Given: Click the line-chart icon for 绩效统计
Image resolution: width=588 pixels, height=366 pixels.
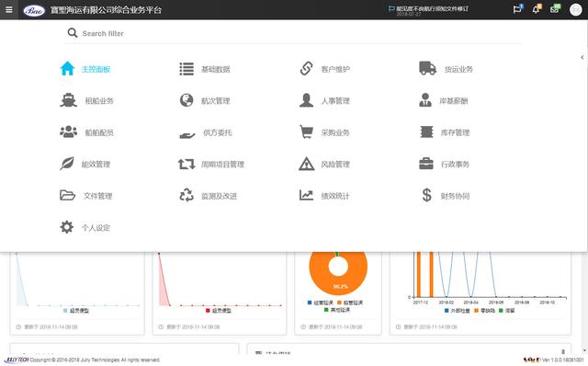Looking at the screenshot, I should click(306, 195).
